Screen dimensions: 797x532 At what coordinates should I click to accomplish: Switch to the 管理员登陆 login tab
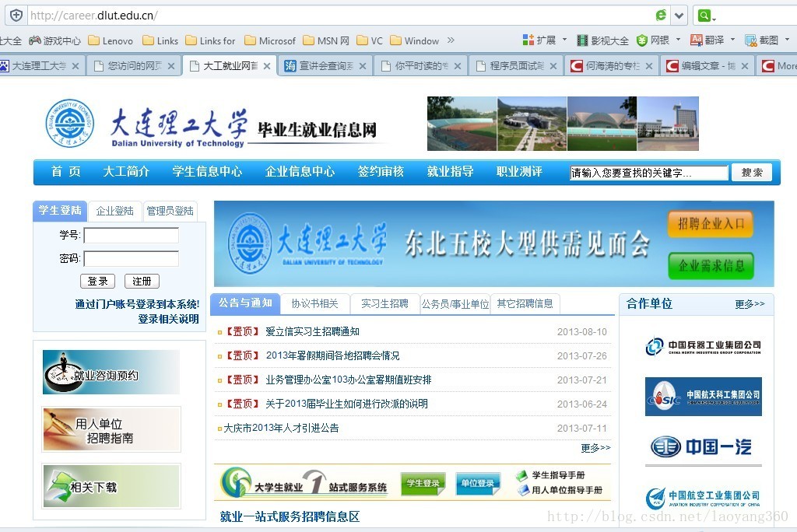pyautogui.click(x=170, y=211)
